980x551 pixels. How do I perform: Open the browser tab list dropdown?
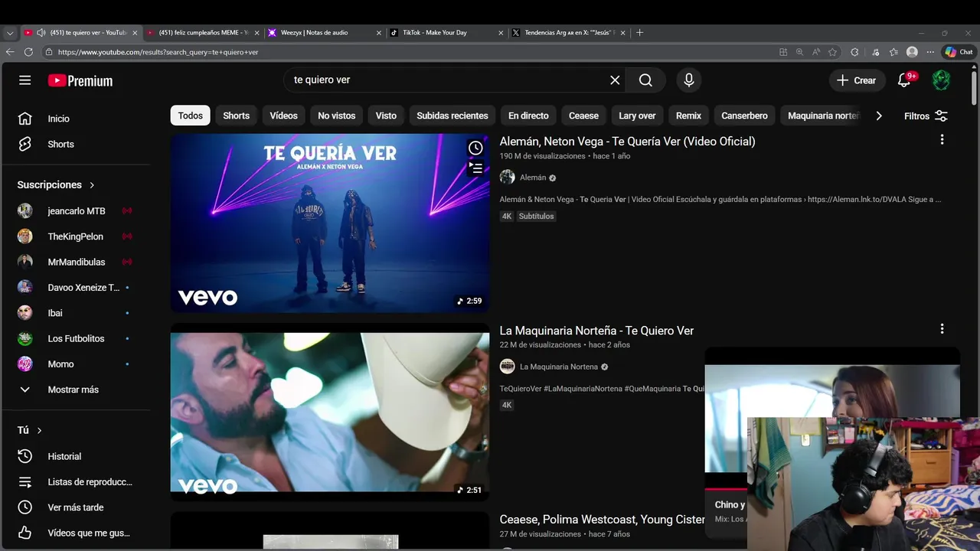pyautogui.click(x=10, y=33)
